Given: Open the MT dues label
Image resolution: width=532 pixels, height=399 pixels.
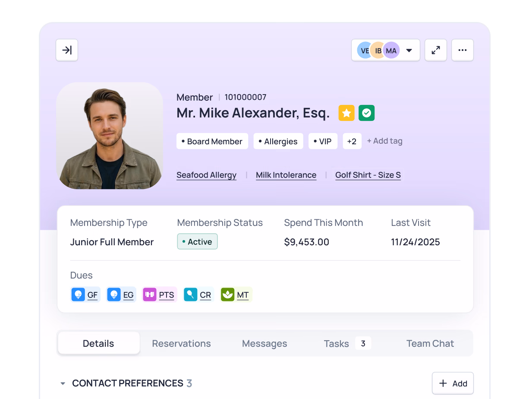Looking at the screenshot, I should 243,295.
